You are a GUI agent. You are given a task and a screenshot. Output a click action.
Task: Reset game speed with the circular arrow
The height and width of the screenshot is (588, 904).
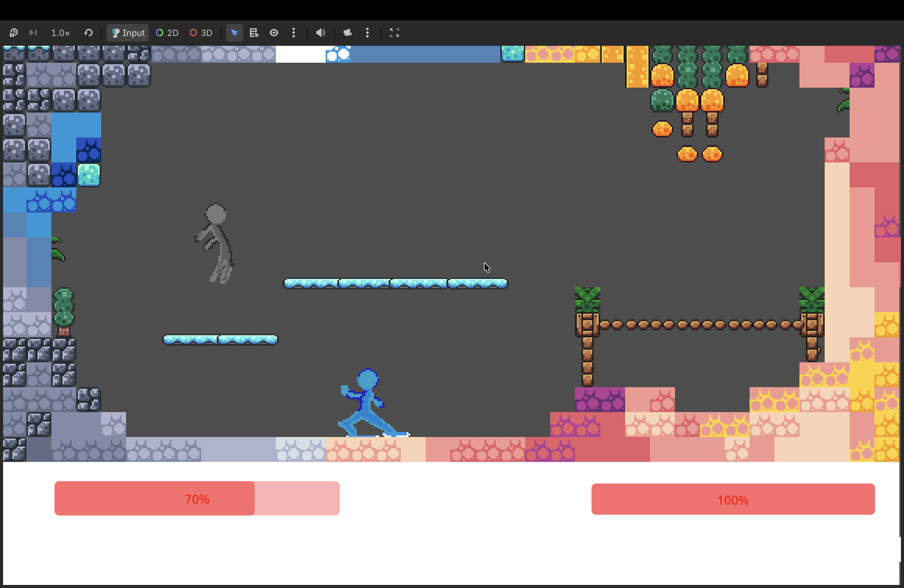click(89, 33)
